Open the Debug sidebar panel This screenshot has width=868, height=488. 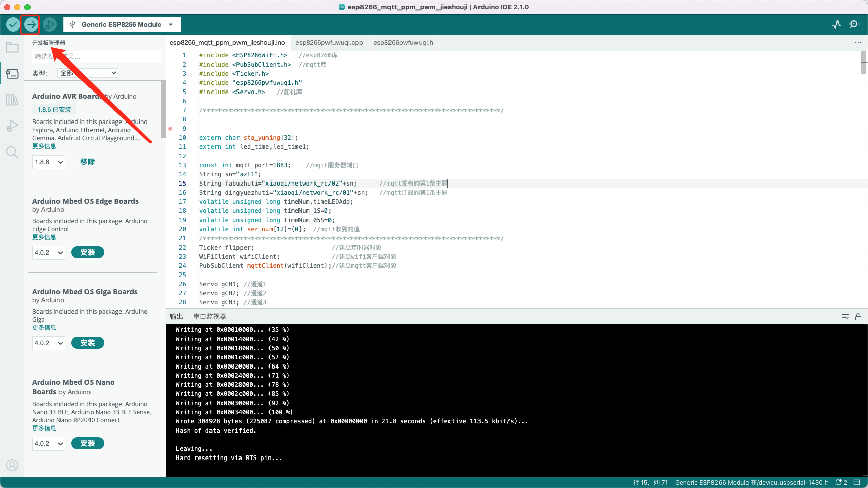[12, 126]
